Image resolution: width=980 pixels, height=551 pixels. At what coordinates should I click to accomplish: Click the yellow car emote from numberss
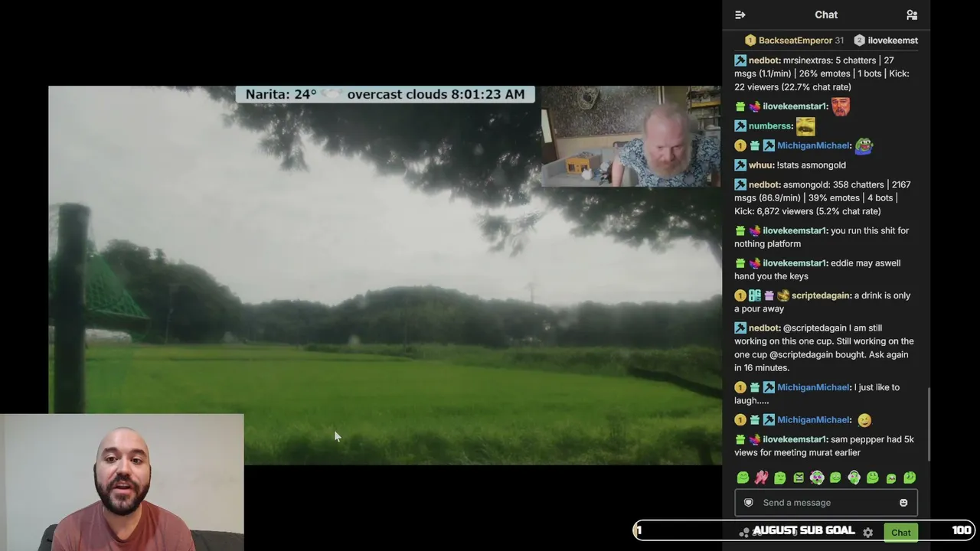(x=805, y=126)
